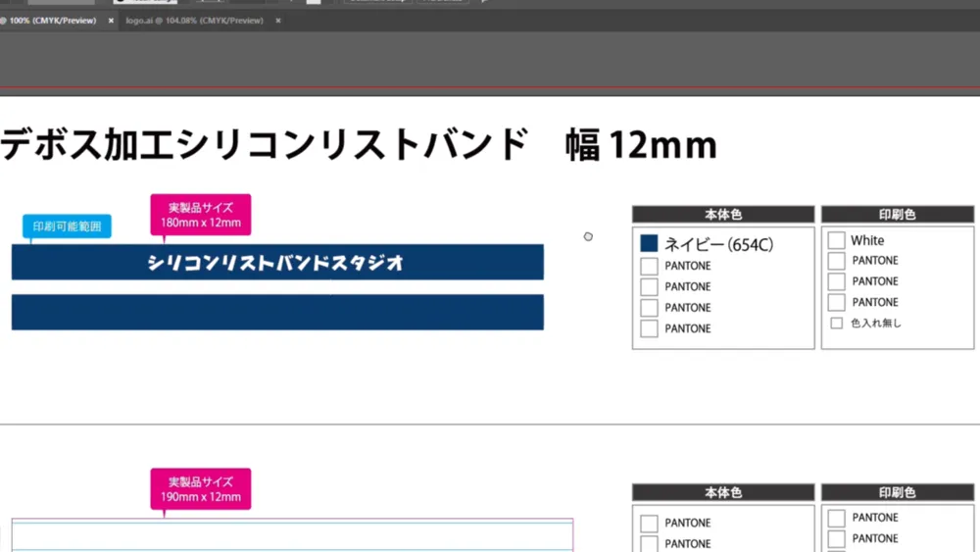Image resolution: width=980 pixels, height=552 pixels.
Task: Click the upper 印刷色 header
Action: tap(898, 215)
